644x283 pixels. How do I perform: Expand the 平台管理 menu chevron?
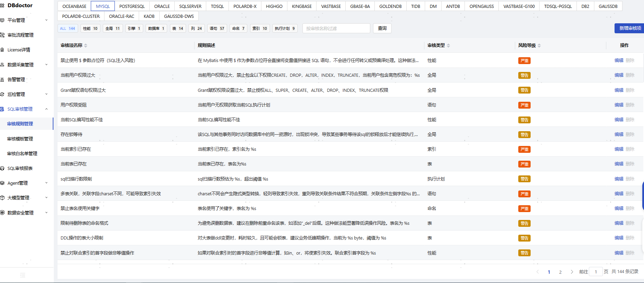point(47,20)
